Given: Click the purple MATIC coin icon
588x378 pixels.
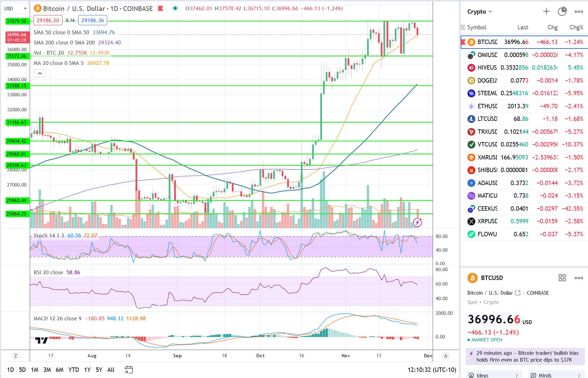Looking at the screenshot, I should click(471, 196).
